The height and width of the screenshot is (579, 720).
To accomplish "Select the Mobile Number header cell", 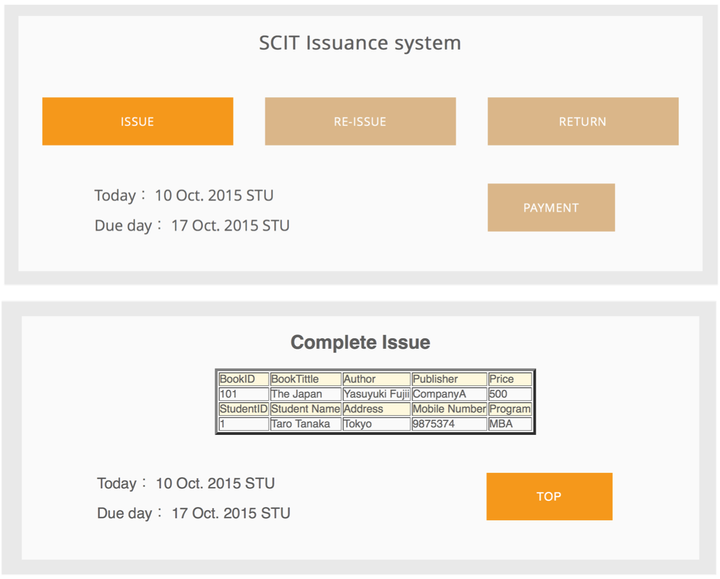I will [448, 409].
